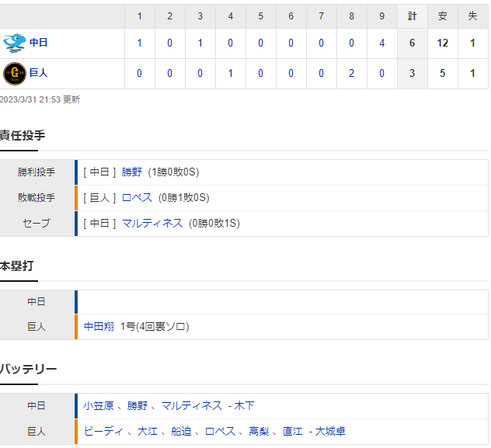Select ビーディ in Giants battery
Image resolution: width=491 pixels, height=448 pixels.
tap(103, 432)
